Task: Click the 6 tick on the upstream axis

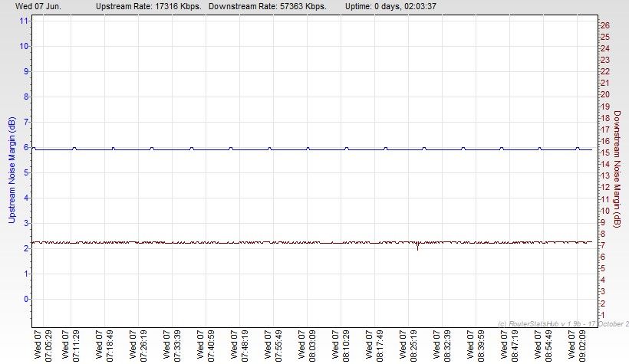Action: point(26,147)
